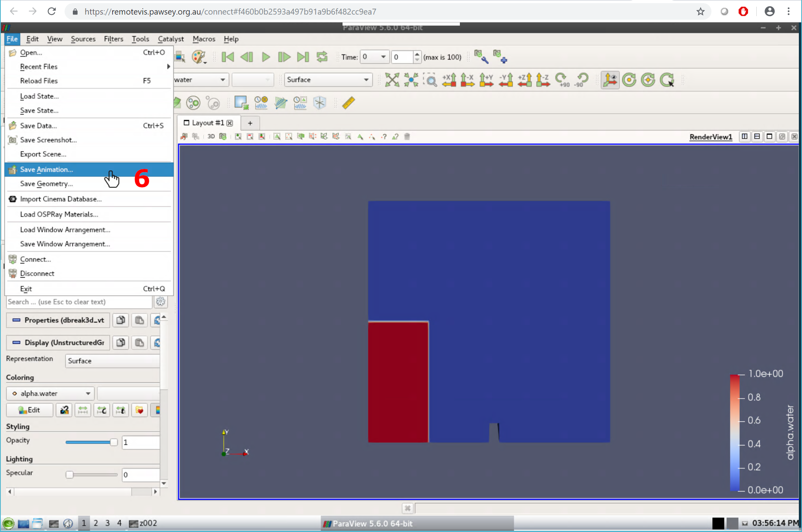
Task: Open Representation Surface combo box
Action: pos(113,361)
